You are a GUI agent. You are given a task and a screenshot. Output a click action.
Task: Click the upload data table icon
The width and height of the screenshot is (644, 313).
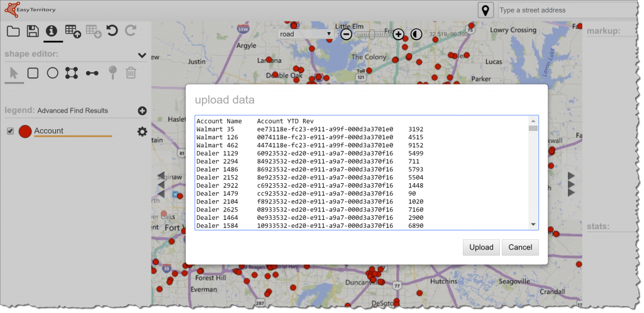[x=73, y=31]
